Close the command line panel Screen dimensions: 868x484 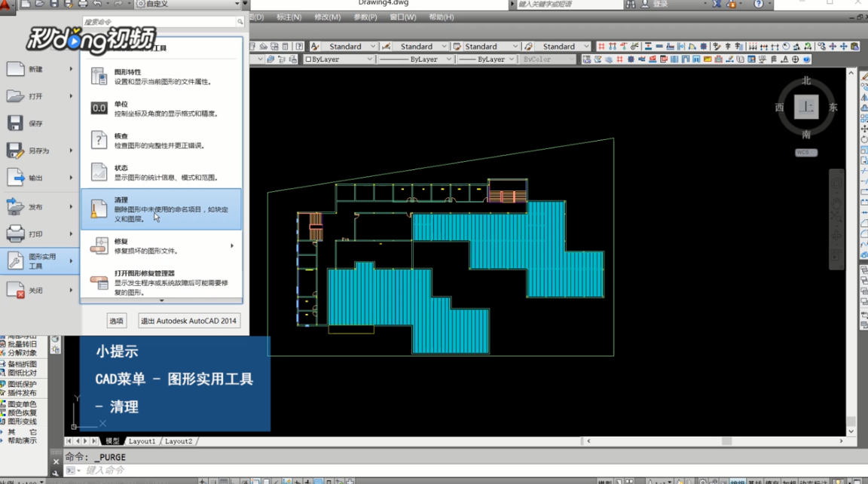56,461
